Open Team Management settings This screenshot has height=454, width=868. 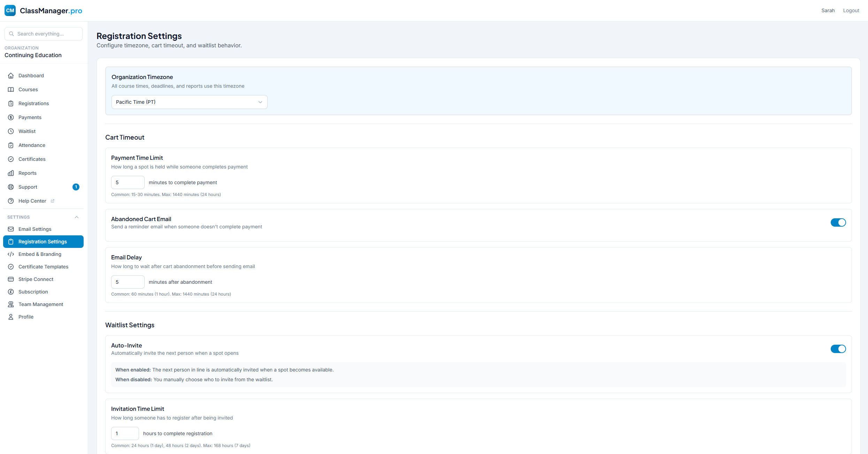[x=41, y=304]
